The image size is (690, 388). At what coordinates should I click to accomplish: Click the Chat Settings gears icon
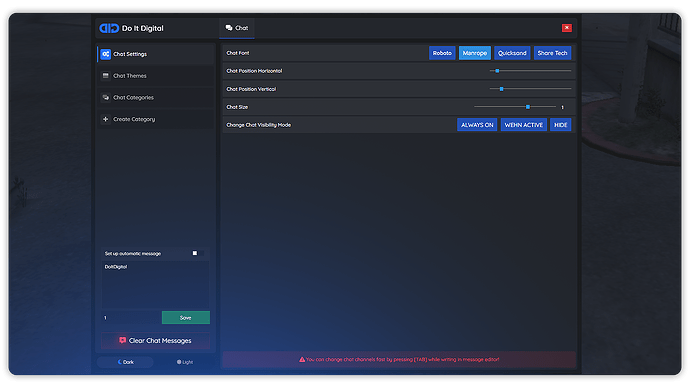click(105, 54)
